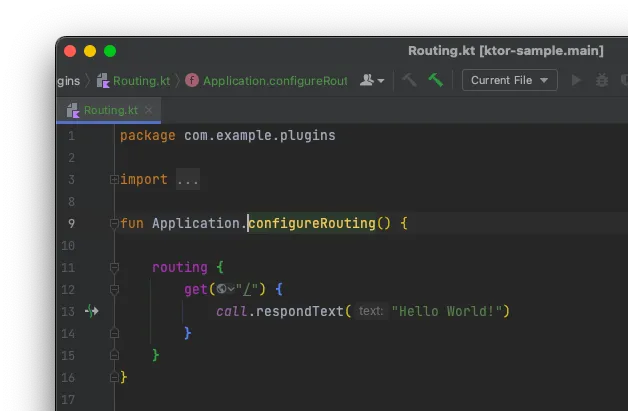Image resolution: width=628 pixels, height=411 pixels.
Task: Open the Current File run configuration dropdown
Action: coord(509,80)
